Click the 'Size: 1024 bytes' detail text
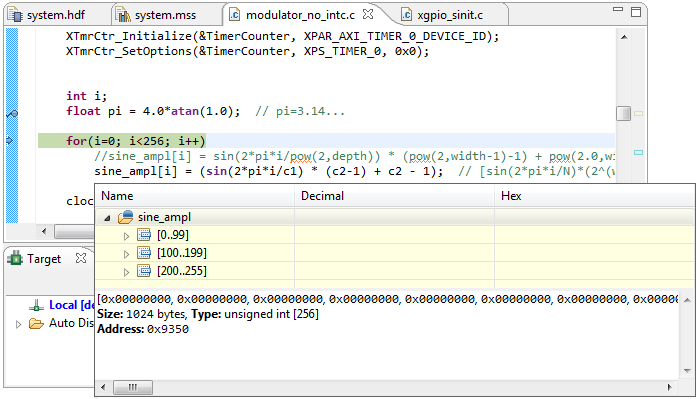 tap(141, 314)
